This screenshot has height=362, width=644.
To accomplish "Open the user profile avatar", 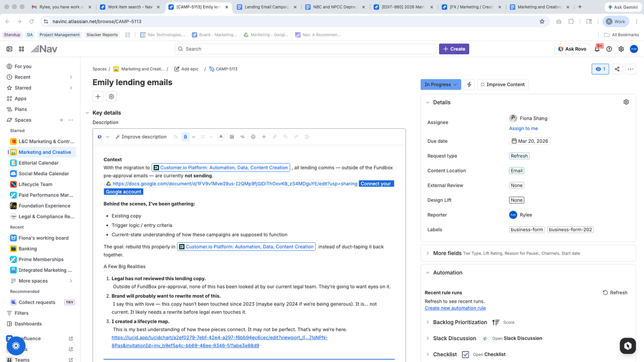I will pyautogui.click(x=634, y=49).
